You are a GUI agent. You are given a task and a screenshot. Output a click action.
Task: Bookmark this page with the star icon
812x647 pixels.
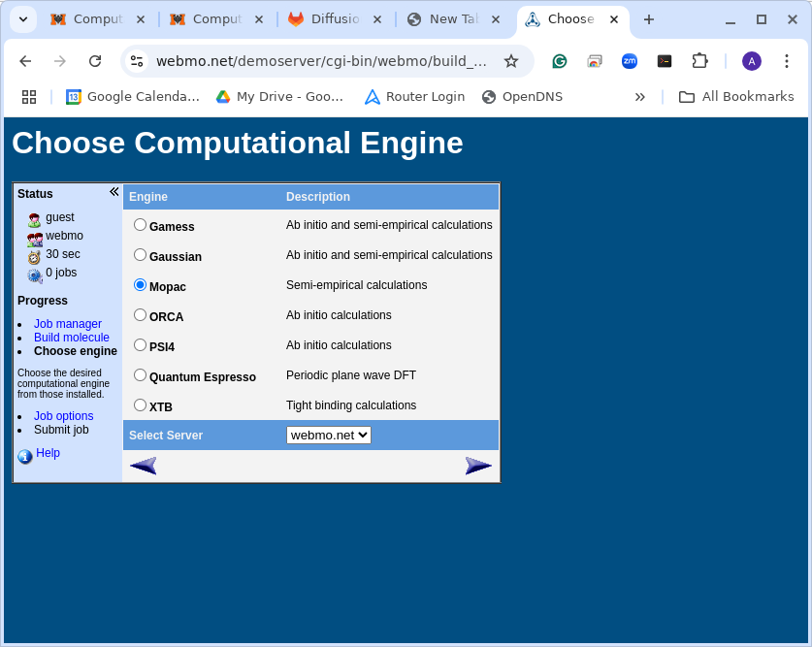point(511,61)
